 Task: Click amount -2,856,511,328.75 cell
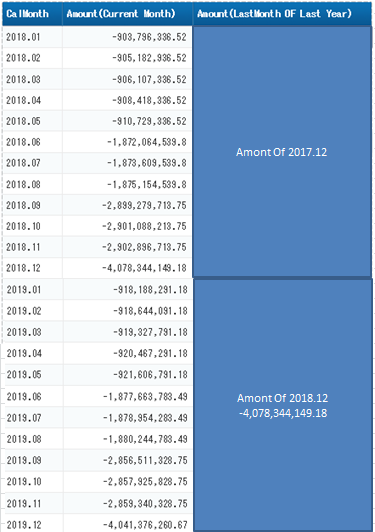(128, 460)
